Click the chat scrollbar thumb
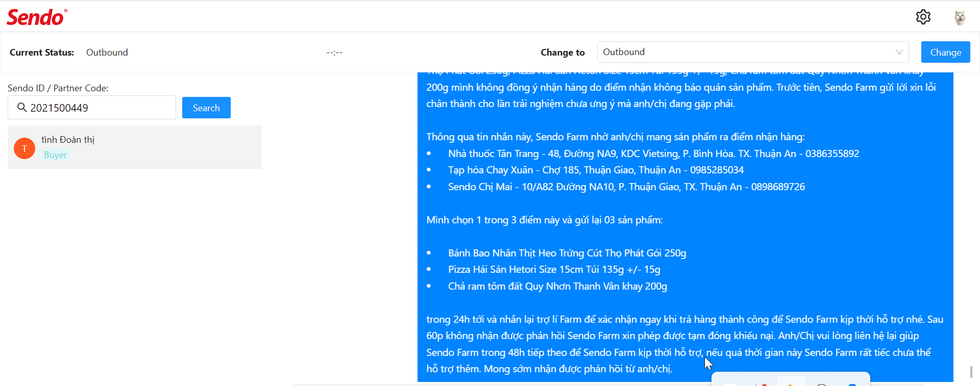This screenshot has height=386, width=980. pyautogui.click(x=971, y=372)
